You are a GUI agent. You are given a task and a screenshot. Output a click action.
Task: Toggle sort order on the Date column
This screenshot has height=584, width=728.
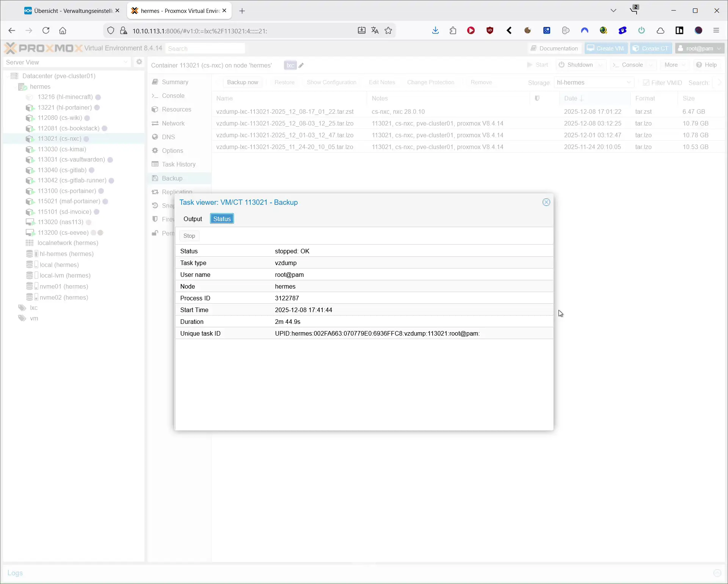pos(572,98)
